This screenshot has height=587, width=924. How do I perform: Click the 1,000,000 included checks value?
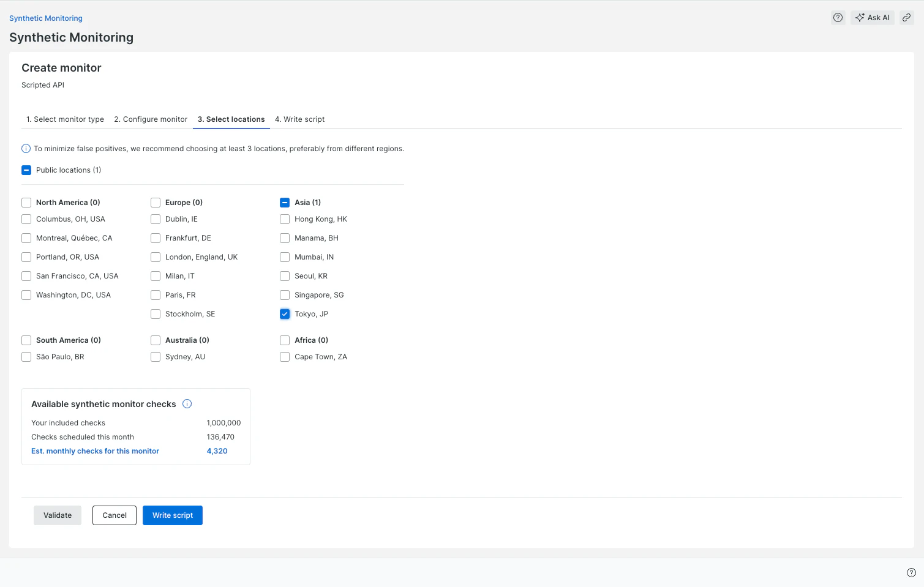point(223,423)
